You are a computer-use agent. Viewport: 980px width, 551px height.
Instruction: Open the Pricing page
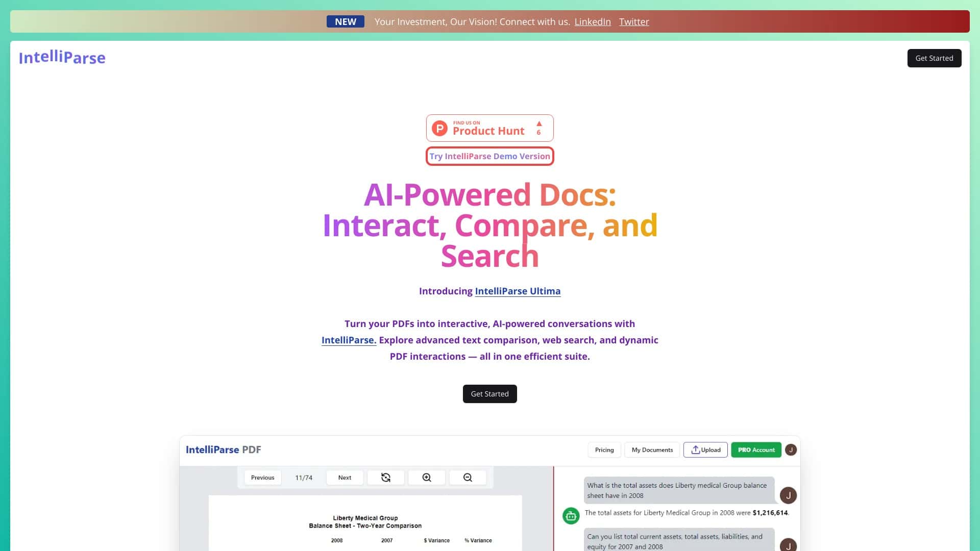click(604, 450)
